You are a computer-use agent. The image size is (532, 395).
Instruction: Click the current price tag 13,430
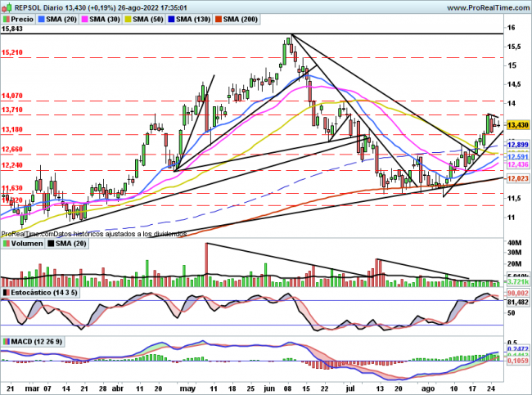tap(517, 124)
